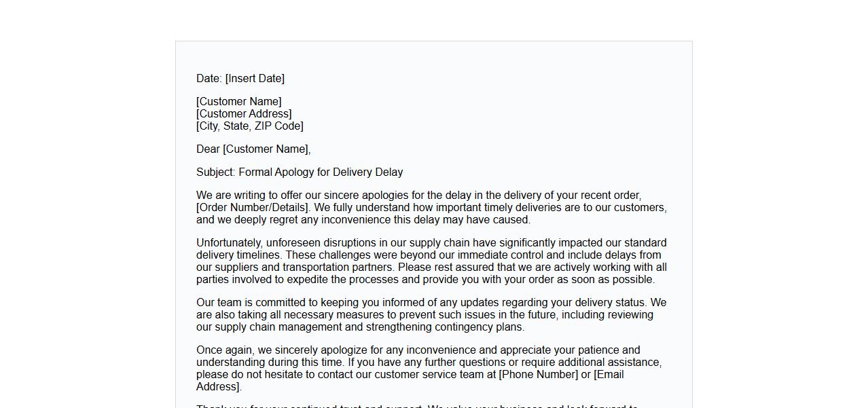Click "Formal Apology for Delivery Delay" subject text
Viewport: 868px width, 408px height.
coord(321,172)
